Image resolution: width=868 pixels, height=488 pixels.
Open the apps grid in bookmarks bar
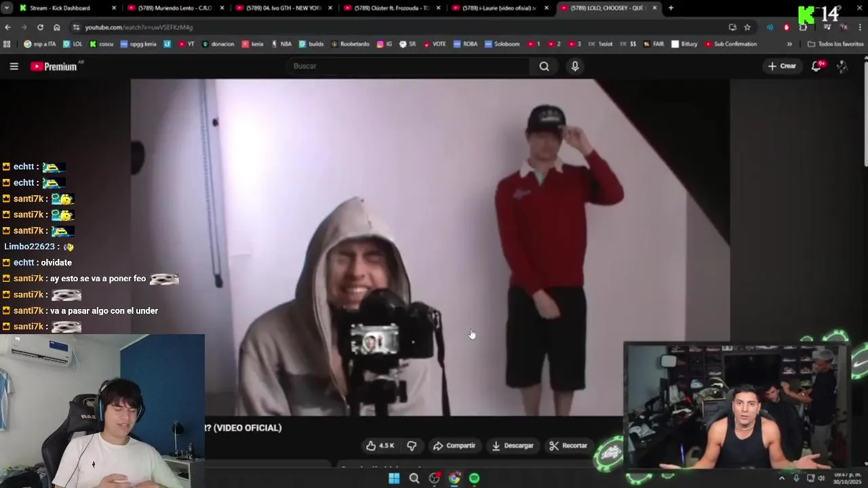coord(7,44)
